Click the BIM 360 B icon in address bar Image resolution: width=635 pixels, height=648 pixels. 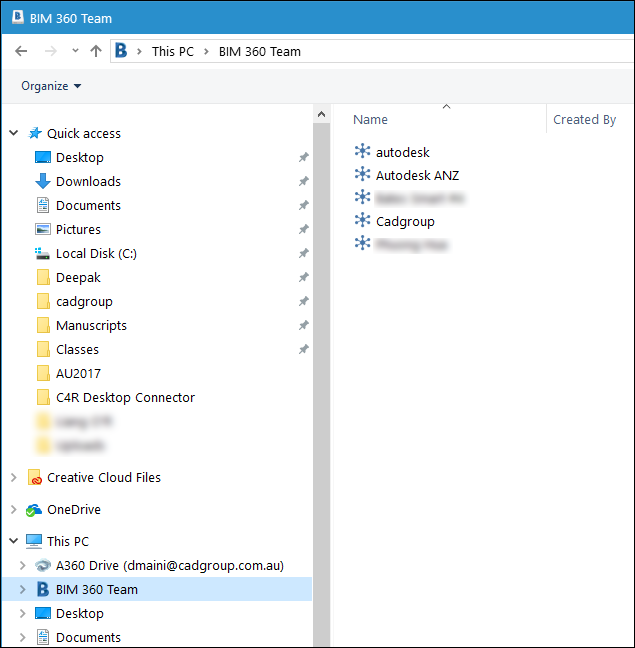(x=121, y=51)
